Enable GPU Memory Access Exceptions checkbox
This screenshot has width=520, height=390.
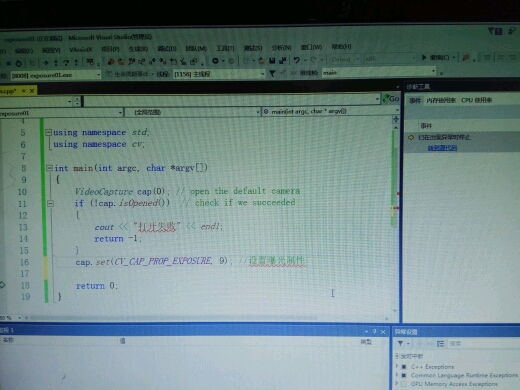pos(404,384)
